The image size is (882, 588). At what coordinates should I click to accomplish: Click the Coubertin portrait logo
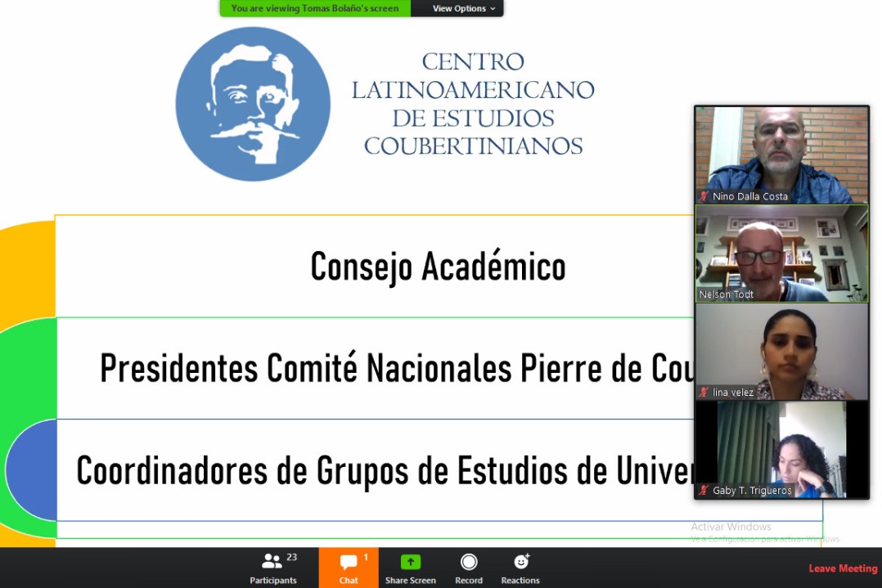253,104
